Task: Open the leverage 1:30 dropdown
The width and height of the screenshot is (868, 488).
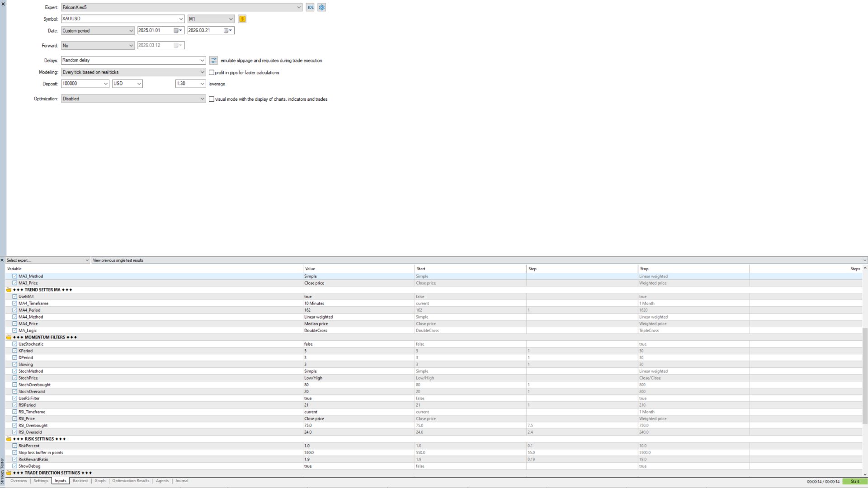Action: pyautogui.click(x=190, y=84)
